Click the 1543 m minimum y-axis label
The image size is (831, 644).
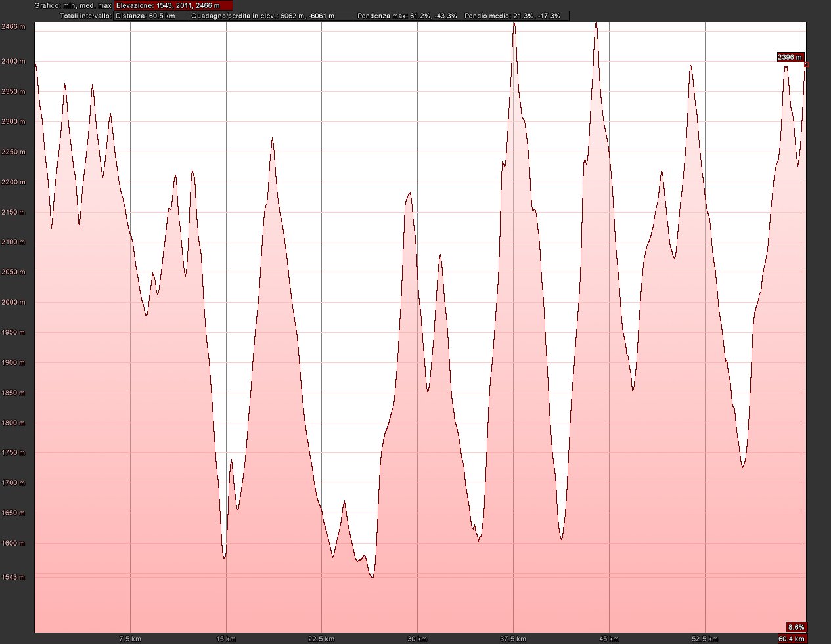tap(14, 578)
